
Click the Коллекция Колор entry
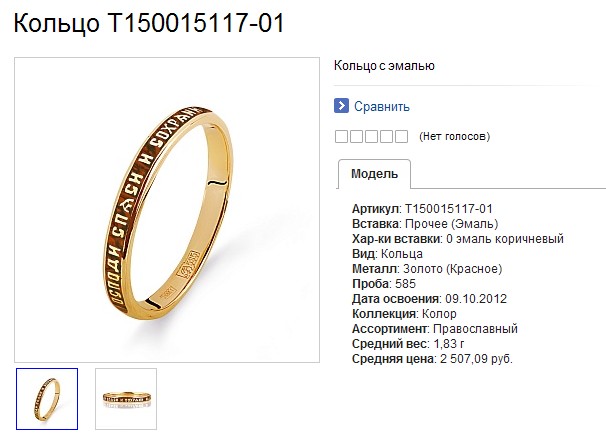[x=404, y=314]
